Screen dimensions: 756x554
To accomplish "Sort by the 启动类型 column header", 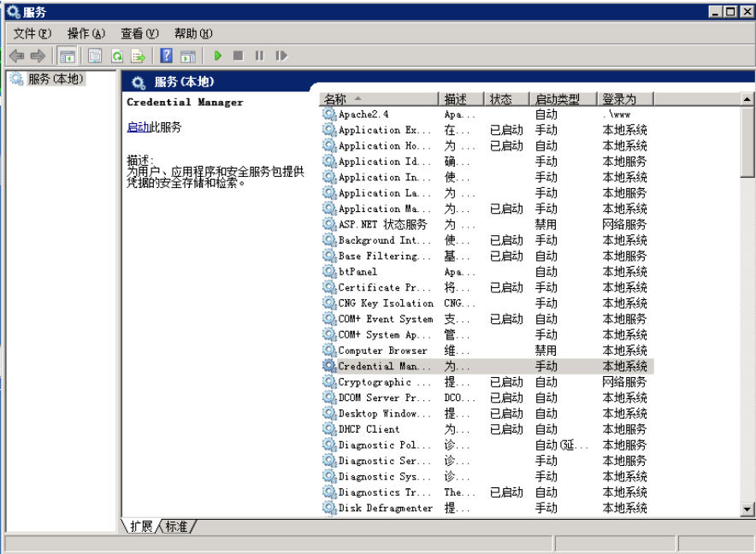I will point(563,99).
